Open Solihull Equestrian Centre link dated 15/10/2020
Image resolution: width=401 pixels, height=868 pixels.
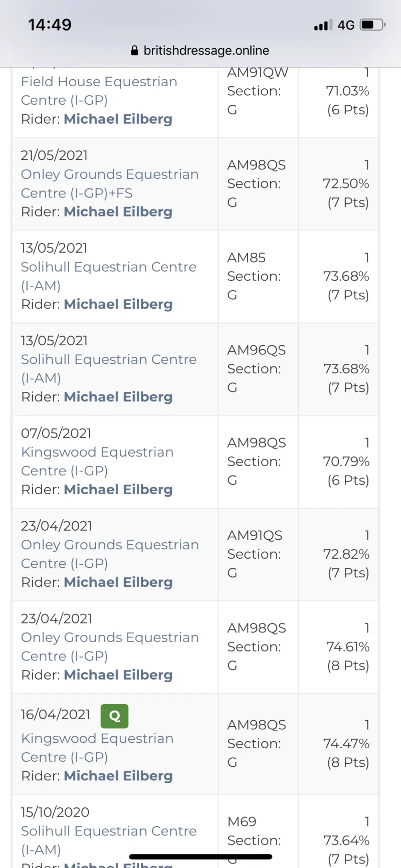tap(108, 840)
